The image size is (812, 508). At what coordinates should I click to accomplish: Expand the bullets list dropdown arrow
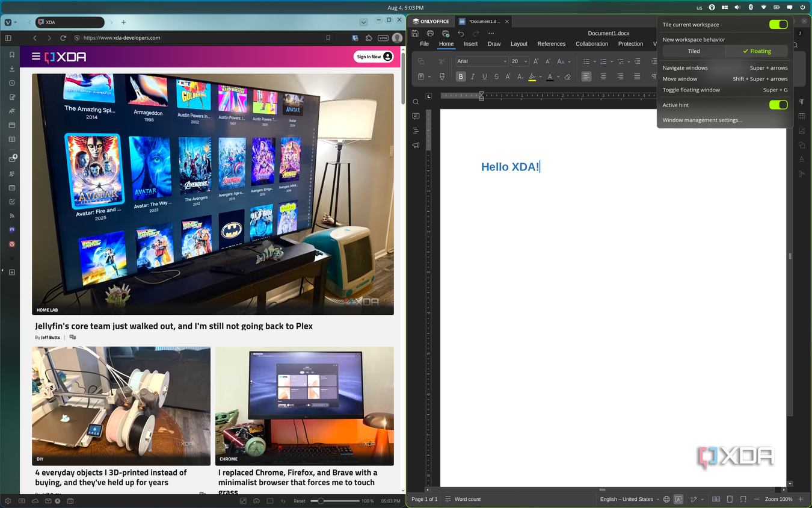595,61
